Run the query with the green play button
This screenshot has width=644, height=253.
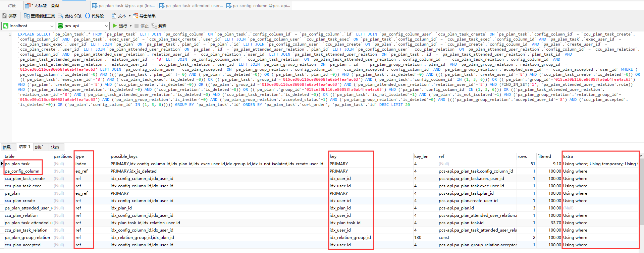pyautogui.click(x=115, y=26)
